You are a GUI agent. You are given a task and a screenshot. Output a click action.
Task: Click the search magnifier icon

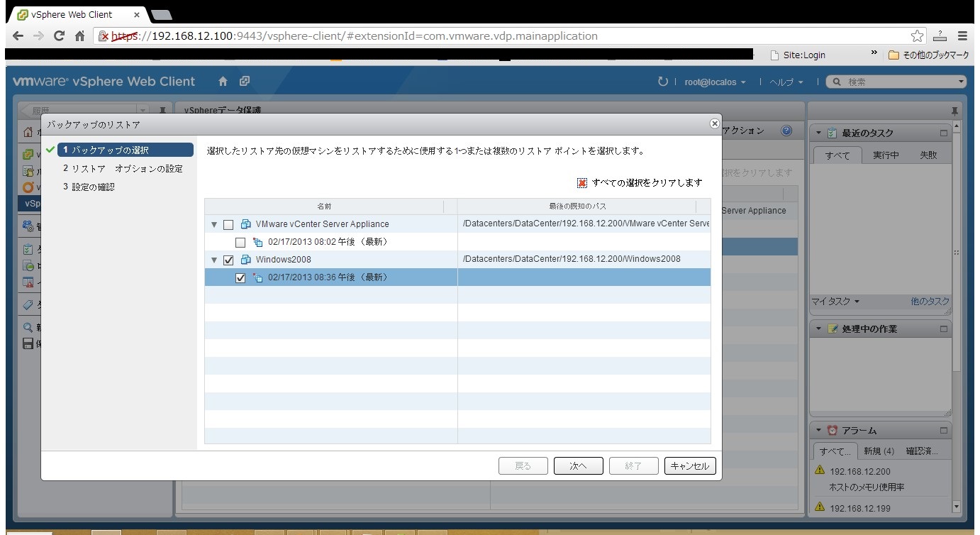click(837, 82)
